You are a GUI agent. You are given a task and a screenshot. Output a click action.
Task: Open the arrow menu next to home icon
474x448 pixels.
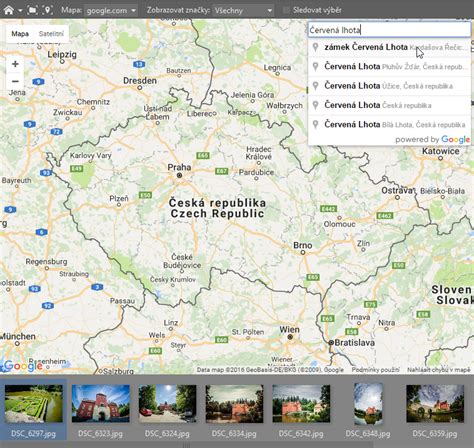(20, 11)
